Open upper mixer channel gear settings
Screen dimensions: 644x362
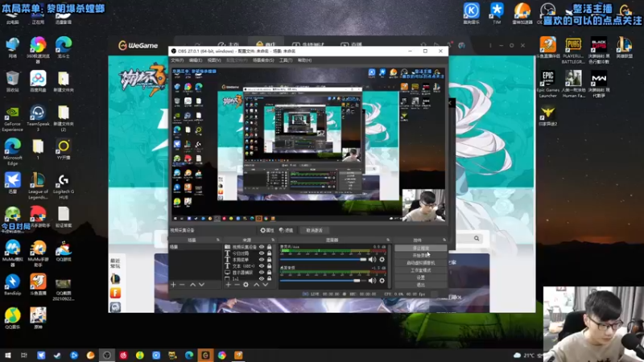tap(382, 259)
